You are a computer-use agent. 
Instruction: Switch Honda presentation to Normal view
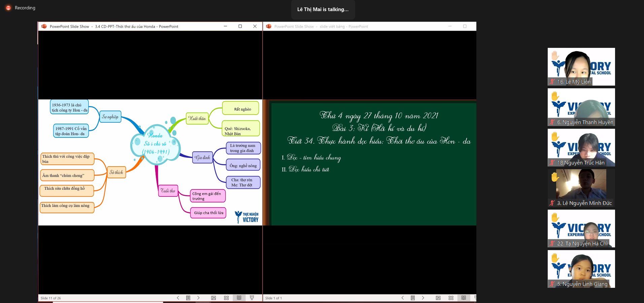pos(213,298)
